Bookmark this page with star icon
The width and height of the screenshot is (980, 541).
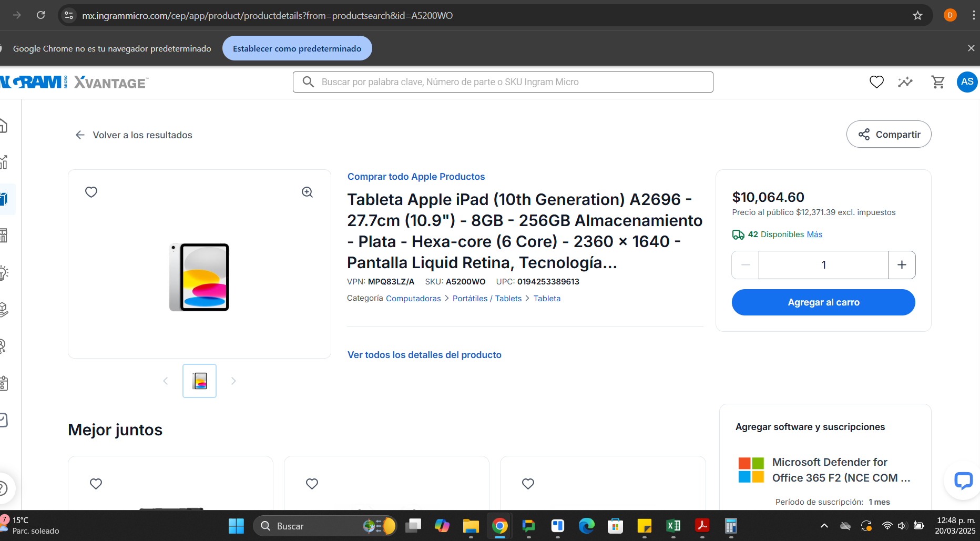pos(917,15)
